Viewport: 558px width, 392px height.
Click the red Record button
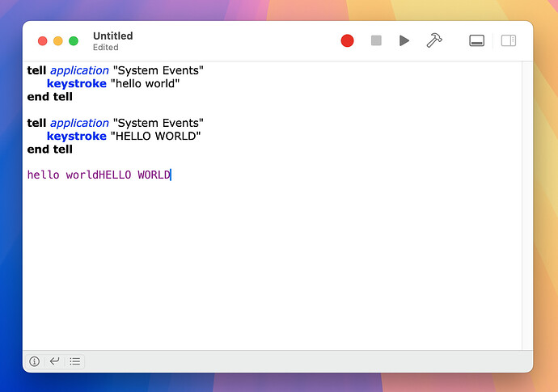point(347,40)
